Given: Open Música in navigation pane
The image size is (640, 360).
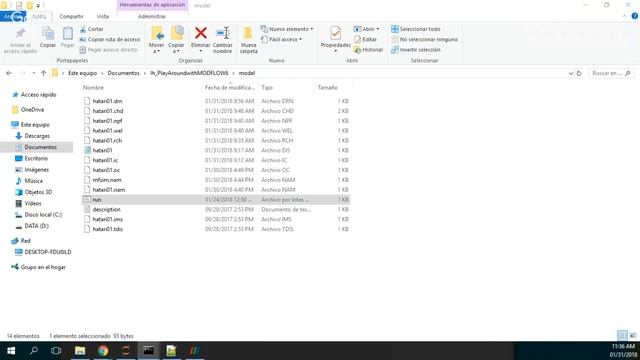Looking at the screenshot, I should (x=33, y=180).
